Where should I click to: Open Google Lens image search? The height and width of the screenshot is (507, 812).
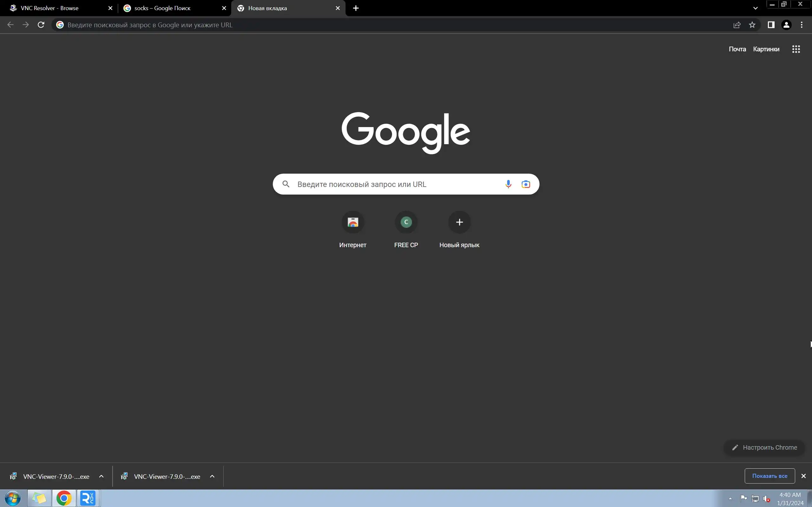pyautogui.click(x=526, y=184)
